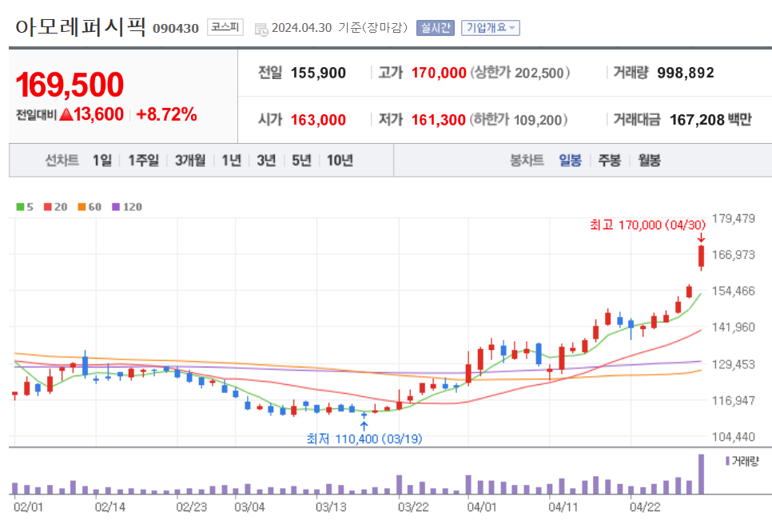Select the 1주일 line chart tab

[x=143, y=161]
